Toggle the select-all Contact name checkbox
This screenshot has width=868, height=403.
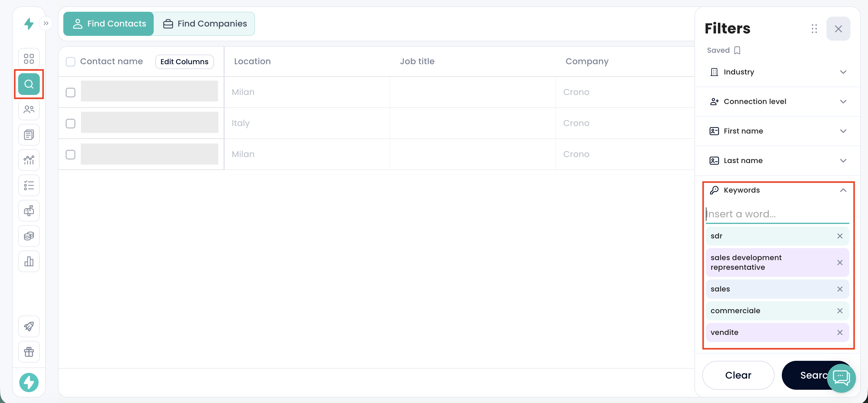click(x=71, y=62)
